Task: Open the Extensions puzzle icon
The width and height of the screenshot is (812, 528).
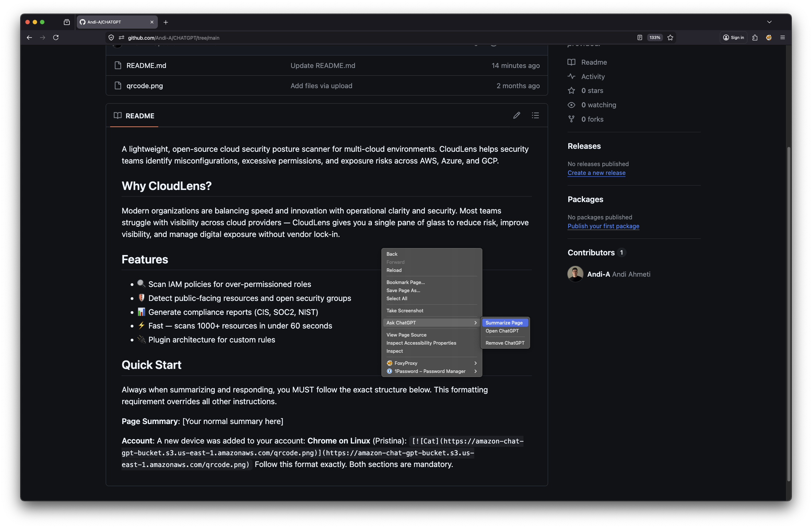Action: coord(755,37)
